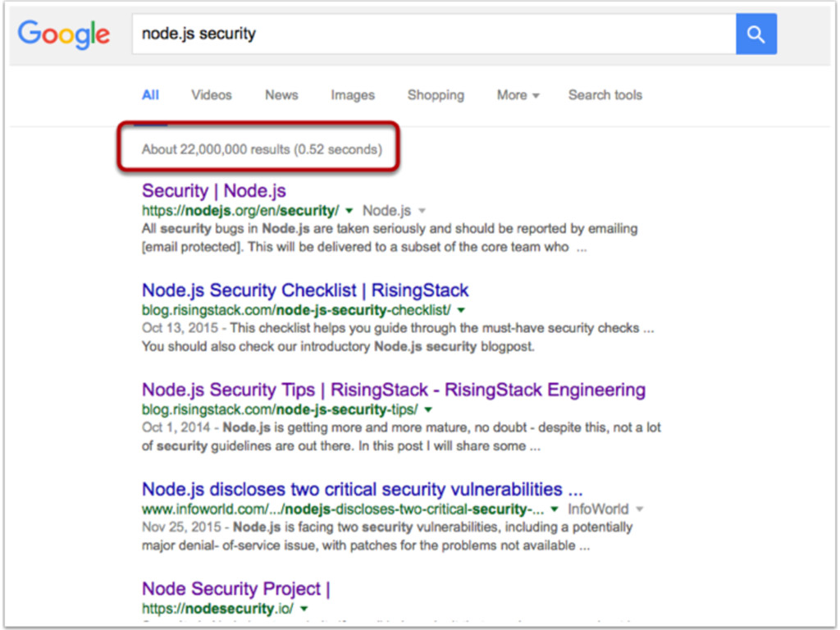Image resolution: width=840 pixels, height=630 pixels.
Task: Open Node.js Security Checklist | RisingStack link
Action: (x=305, y=290)
